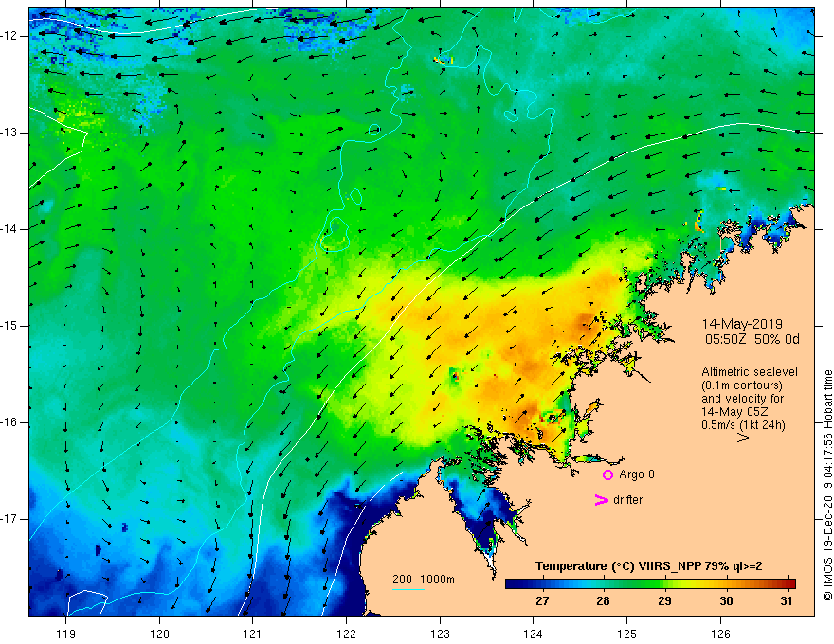Click the colorbar tick label 30
The image size is (834, 644).
coord(726,601)
